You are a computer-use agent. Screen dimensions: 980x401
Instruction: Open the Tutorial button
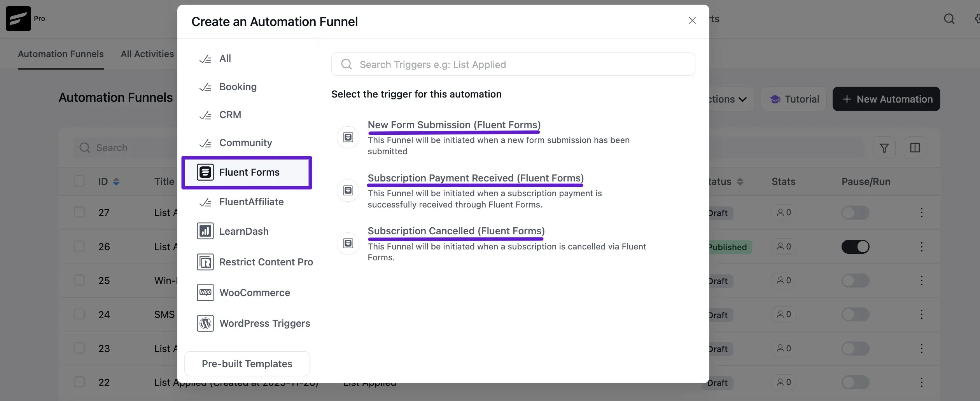(794, 99)
